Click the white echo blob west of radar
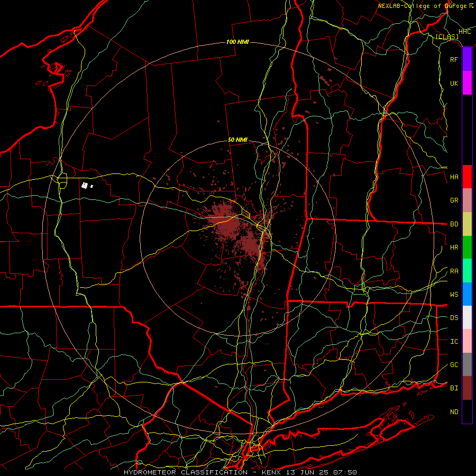 click(85, 185)
